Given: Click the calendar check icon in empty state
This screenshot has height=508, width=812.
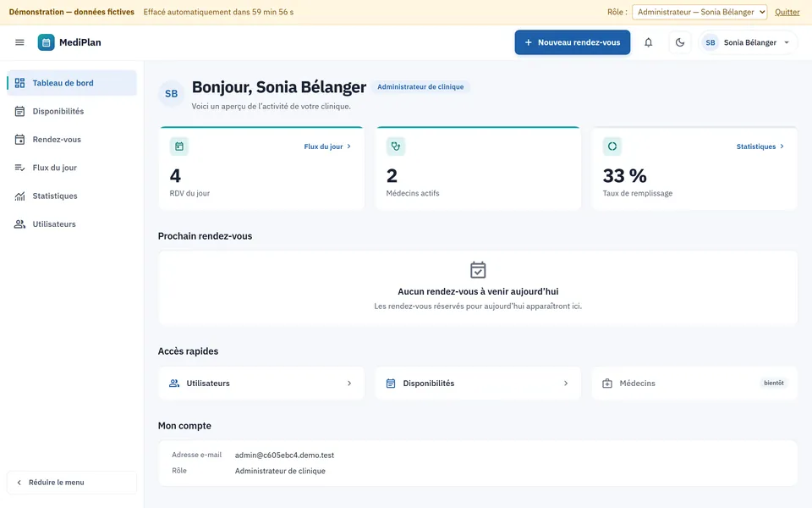Looking at the screenshot, I should (x=478, y=270).
